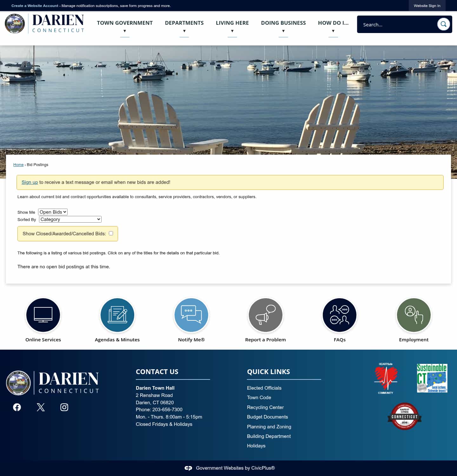Open the Notify Me speech bubble icon
Viewport: 457px width, 476px height.
[191, 315]
